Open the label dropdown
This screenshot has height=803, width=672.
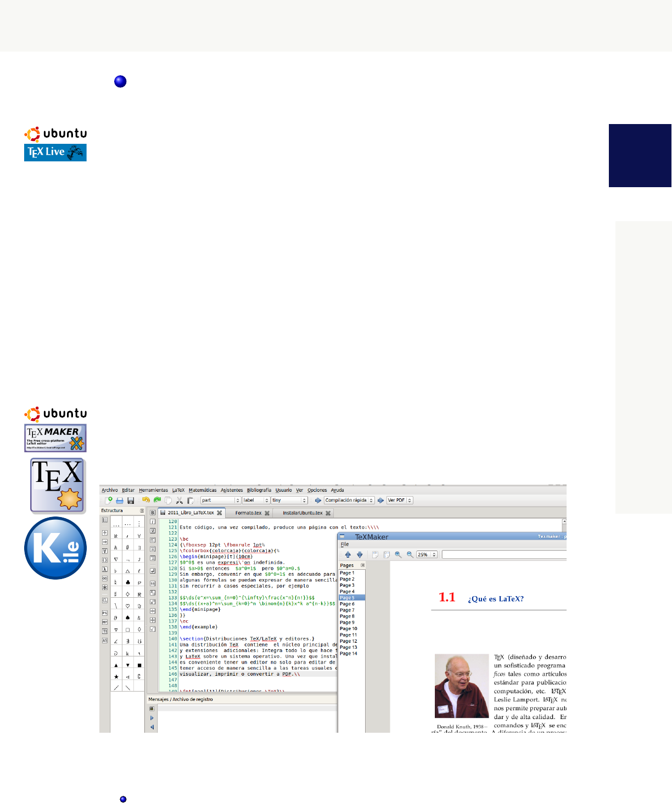[x=256, y=500]
